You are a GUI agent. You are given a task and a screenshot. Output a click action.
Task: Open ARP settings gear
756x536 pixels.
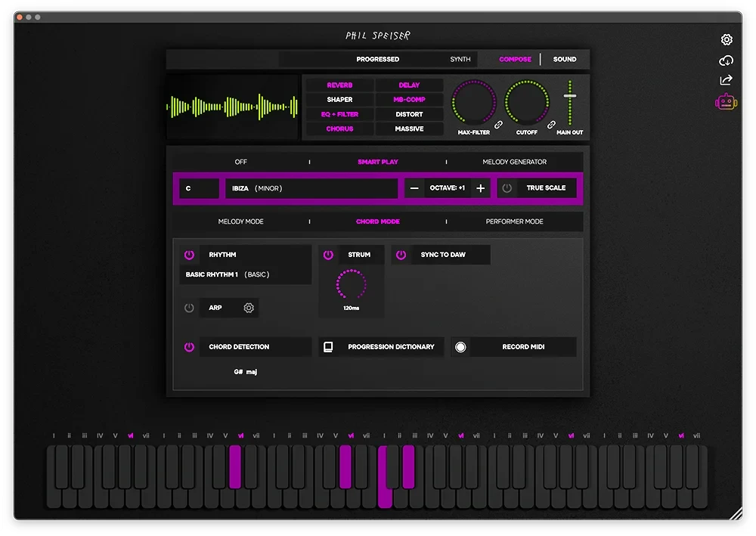point(248,308)
